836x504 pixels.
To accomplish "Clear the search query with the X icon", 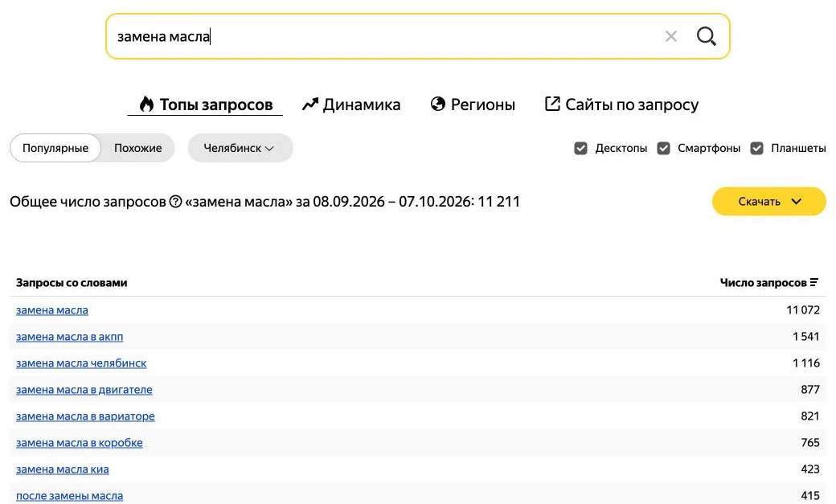I will tap(670, 36).
